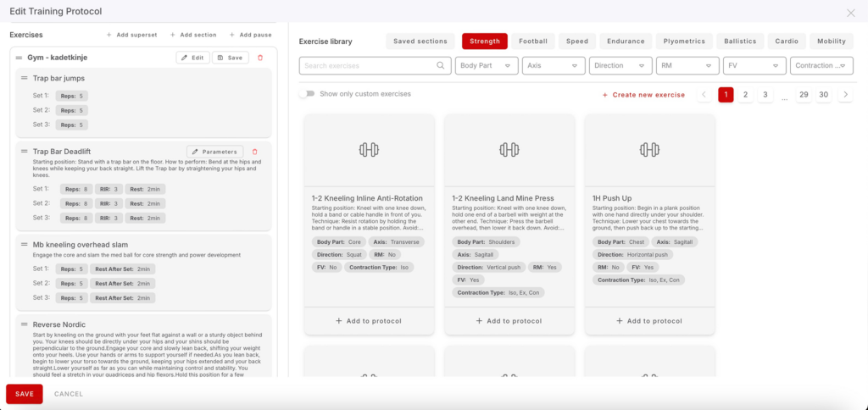Click the drag handle beside Trap Bar Deadlift

point(25,151)
